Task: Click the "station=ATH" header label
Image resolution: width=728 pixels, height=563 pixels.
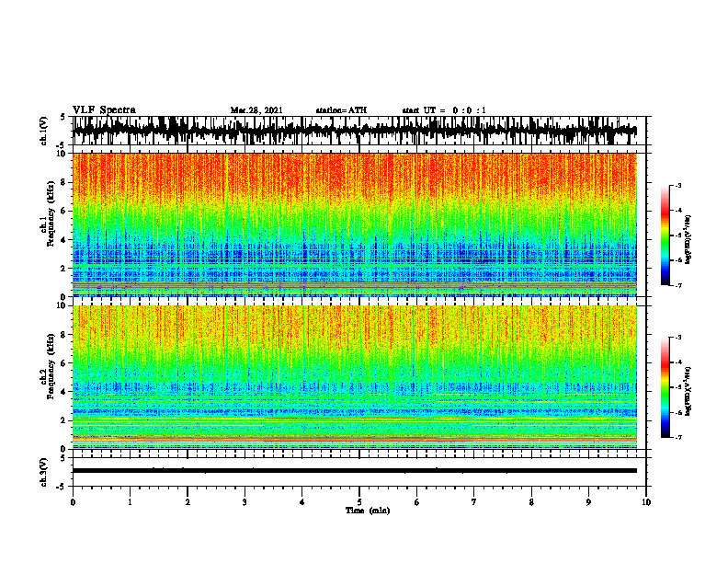Action: pos(341,110)
